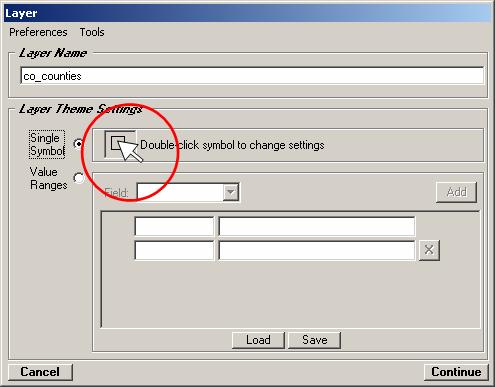The image size is (495, 387).
Task: Click 'Double-click symbol to change settings' text
Action: point(232,145)
